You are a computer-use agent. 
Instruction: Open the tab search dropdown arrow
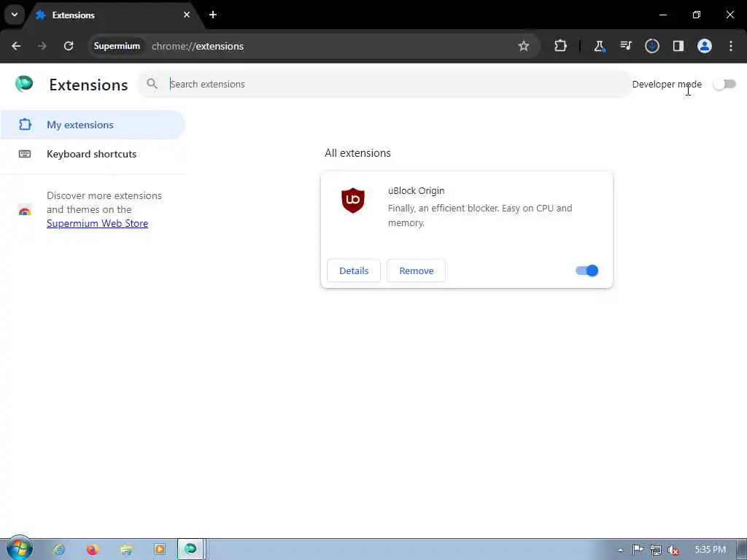[x=15, y=15]
